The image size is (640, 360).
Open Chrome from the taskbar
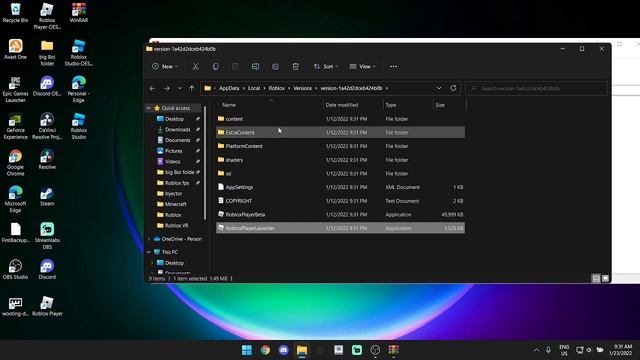click(x=265, y=350)
